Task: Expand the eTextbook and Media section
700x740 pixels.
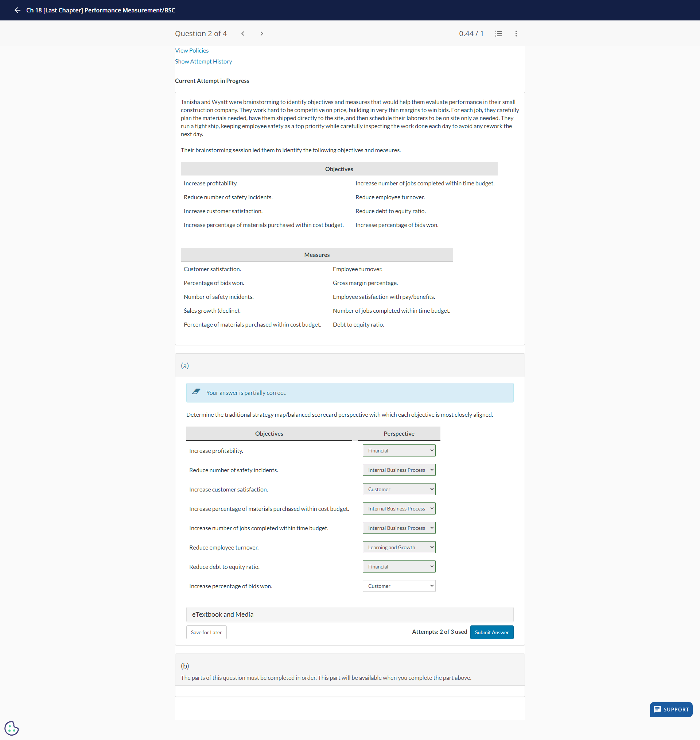Action: pyautogui.click(x=223, y=614)
